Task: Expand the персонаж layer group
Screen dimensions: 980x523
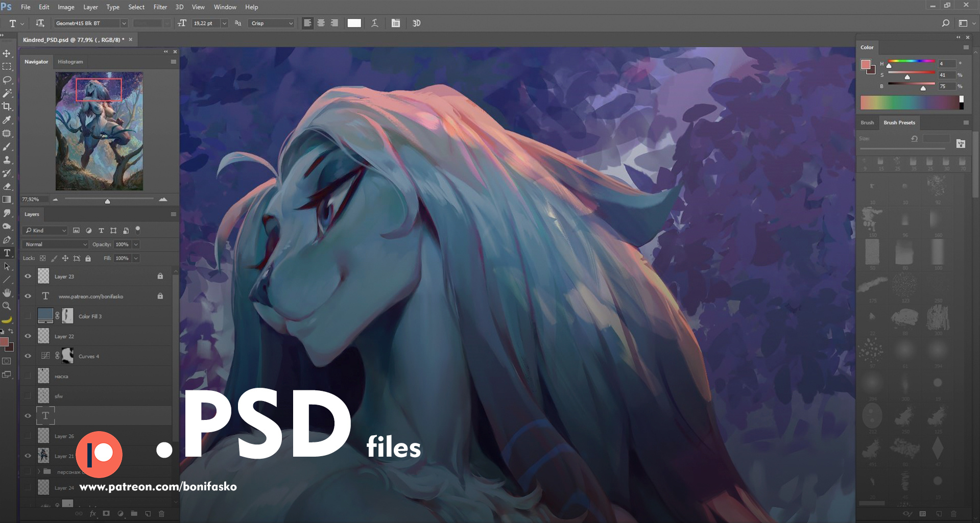Action: 39,471
